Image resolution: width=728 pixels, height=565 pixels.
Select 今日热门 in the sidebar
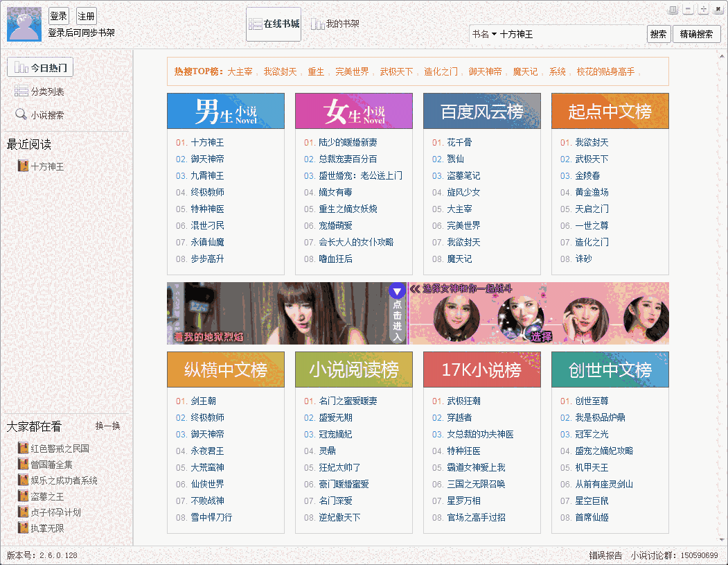(40, 68)
